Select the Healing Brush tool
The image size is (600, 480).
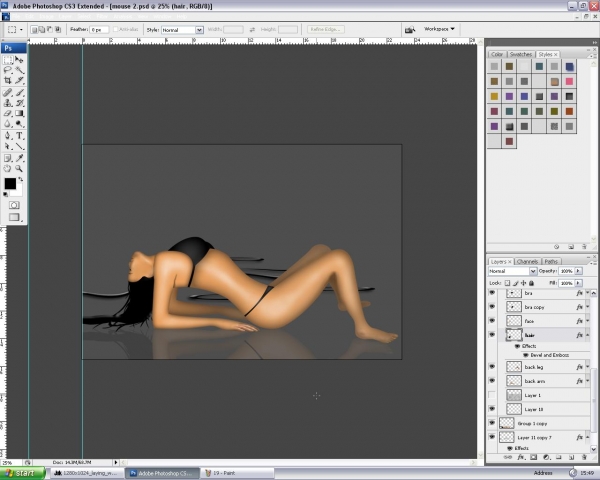pos(8,92)
